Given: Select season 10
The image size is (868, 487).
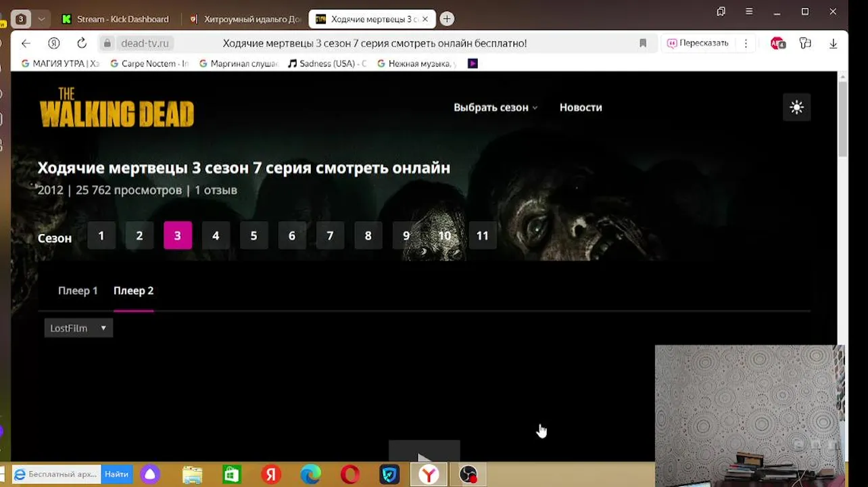Looking at the screenshot, I should [x=444, y=235].
